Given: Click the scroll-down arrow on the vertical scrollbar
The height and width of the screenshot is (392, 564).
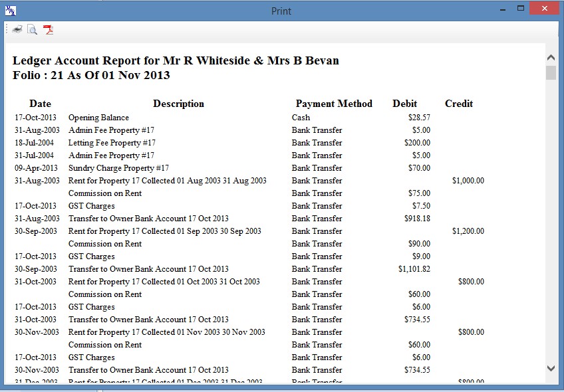Looking at the screenshot, I should [x=551, y=367].
